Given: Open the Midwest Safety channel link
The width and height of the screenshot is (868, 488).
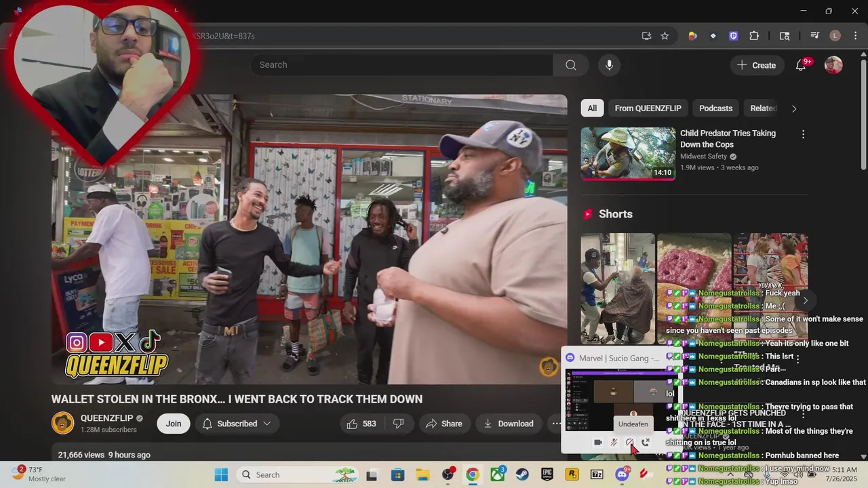Looking at the screenshot, I should pyautogui.click(x=703, y=157).
